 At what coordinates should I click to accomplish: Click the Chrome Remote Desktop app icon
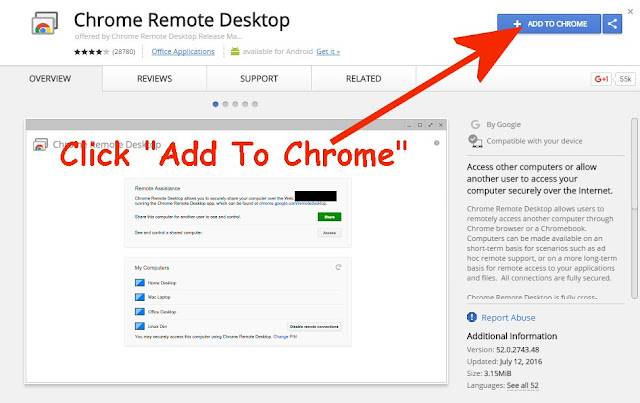pyautogui.click(x=44, y=23)
